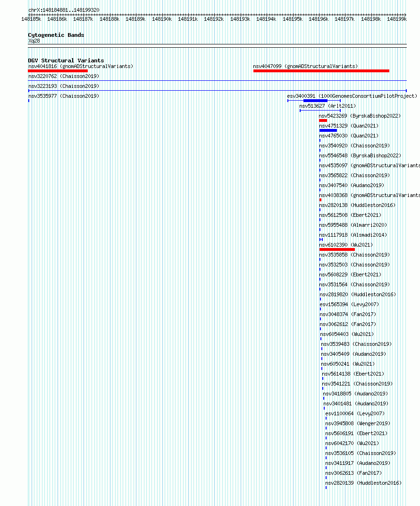Open nsv4047099 gnomADStructuralVariants label

coord(305,66)
